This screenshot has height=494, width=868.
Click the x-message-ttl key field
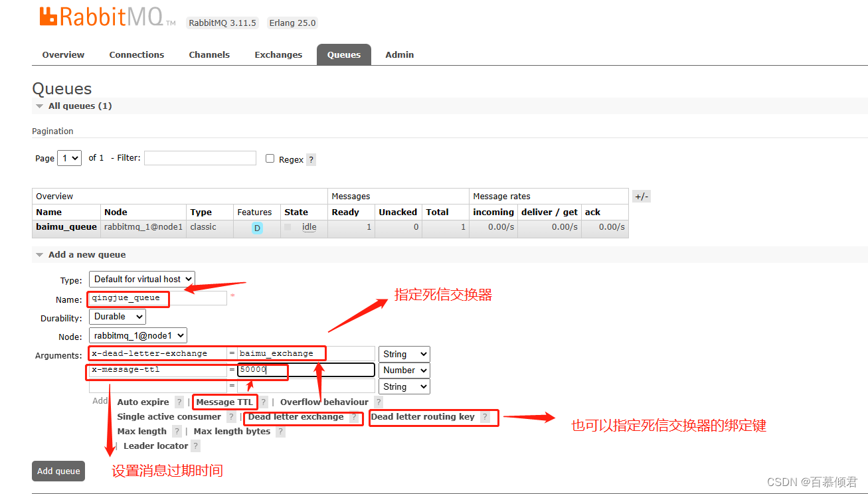point(158,370)
